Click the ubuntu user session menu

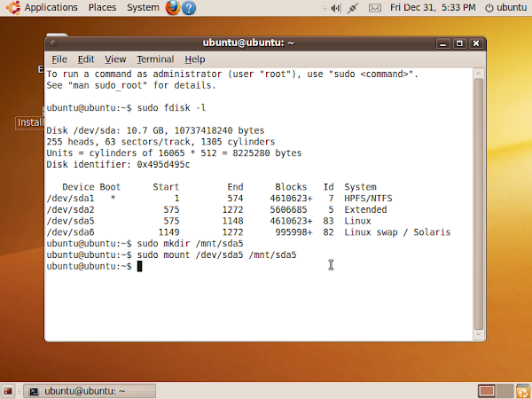(x=512, y=7)
